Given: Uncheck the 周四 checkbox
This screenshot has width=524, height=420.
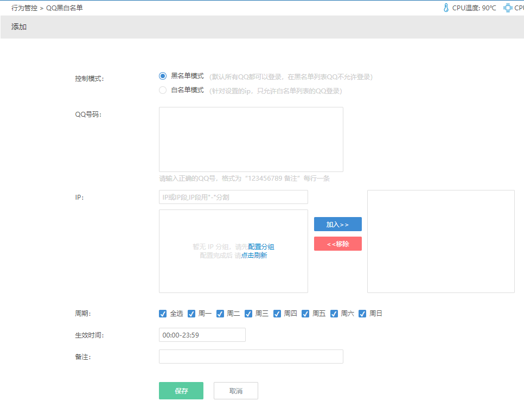Looking at the screenshot, I should coord(277,314).
